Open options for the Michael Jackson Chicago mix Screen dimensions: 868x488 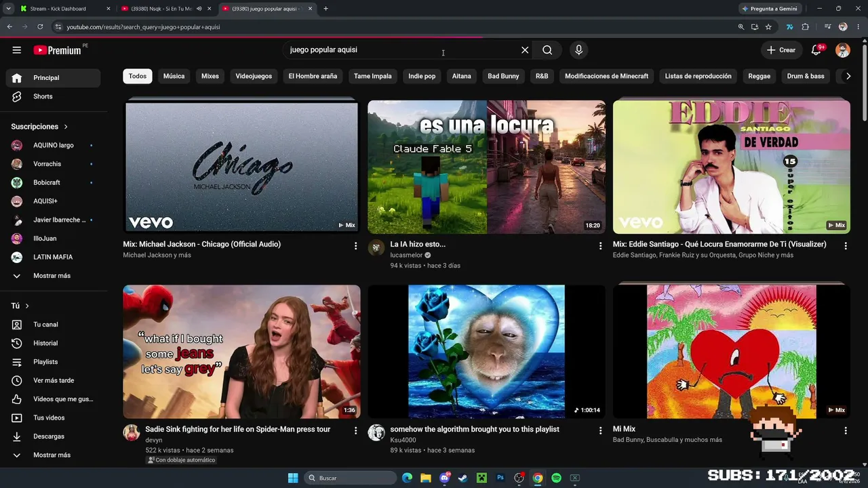tap(355, 246)
